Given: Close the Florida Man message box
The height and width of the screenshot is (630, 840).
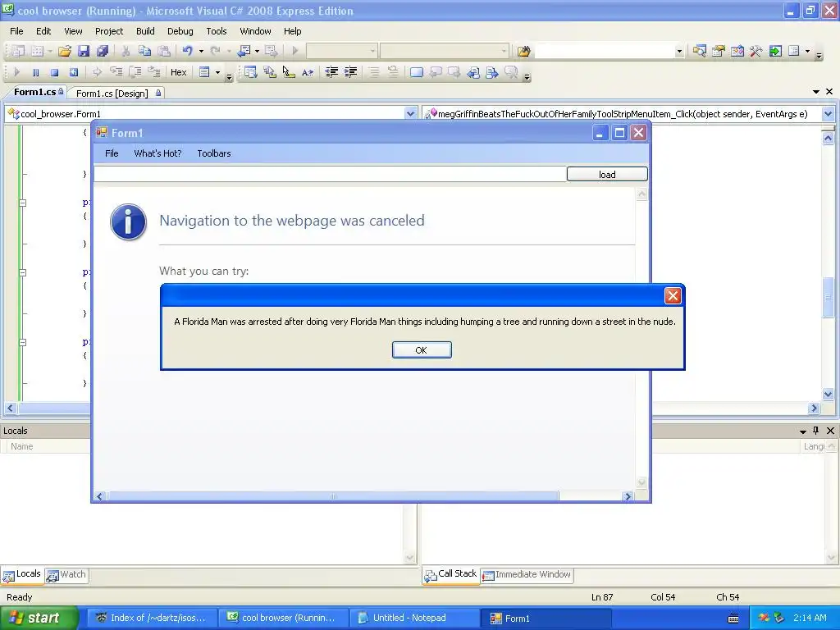Looking at the screenshot, I should click(x=673, y=295).
